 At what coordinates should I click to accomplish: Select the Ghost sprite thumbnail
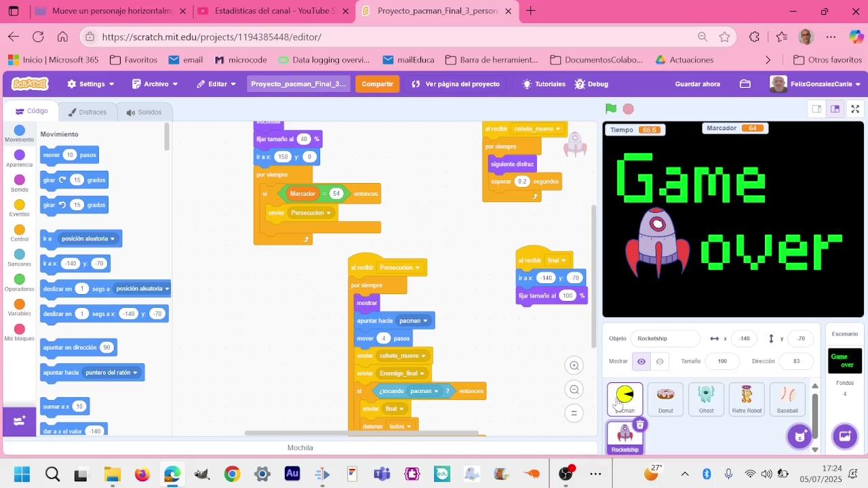(706, 399)
